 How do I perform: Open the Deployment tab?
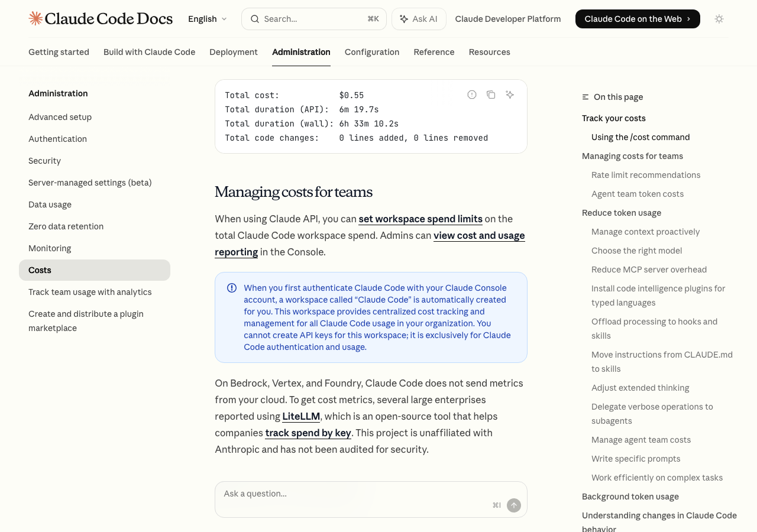click(x=234, y=52)
